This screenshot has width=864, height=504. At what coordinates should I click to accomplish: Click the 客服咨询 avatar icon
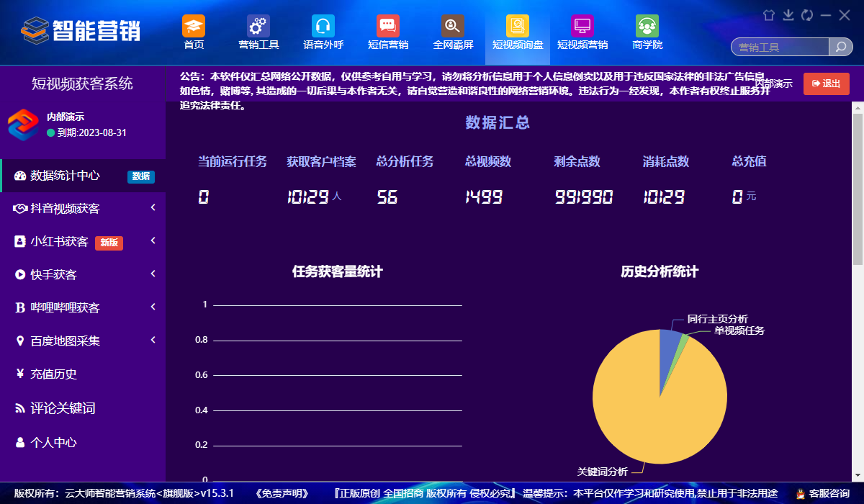[800, 494]
